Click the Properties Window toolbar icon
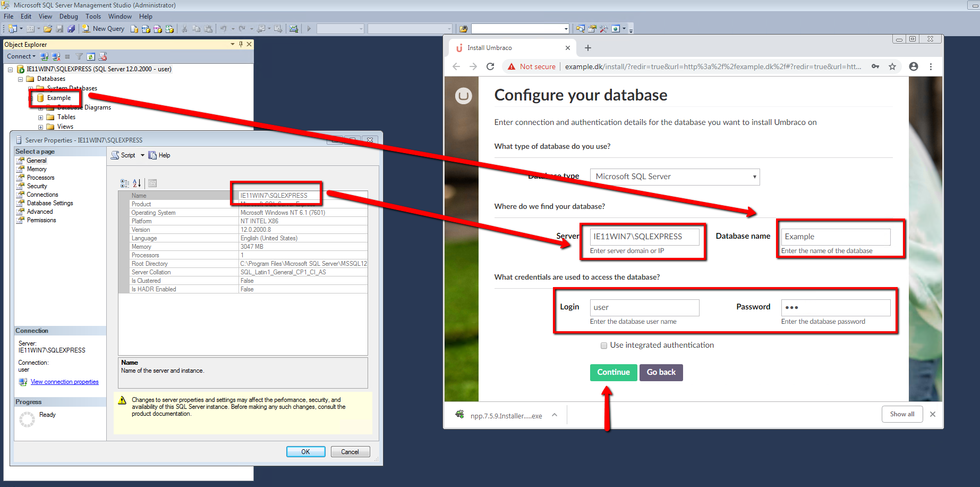The height and width of the screenshot is (487, 980). [592, 29]
